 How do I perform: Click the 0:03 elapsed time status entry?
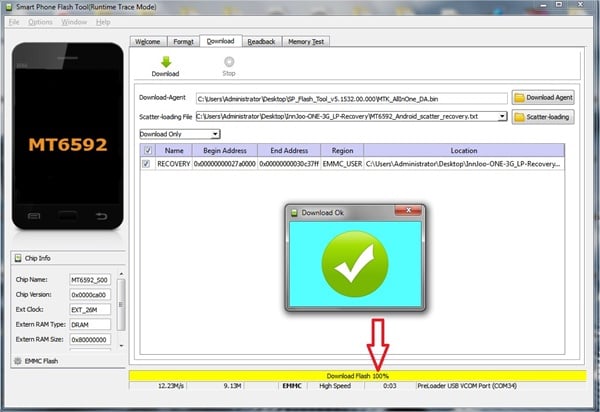click(390, 386)
